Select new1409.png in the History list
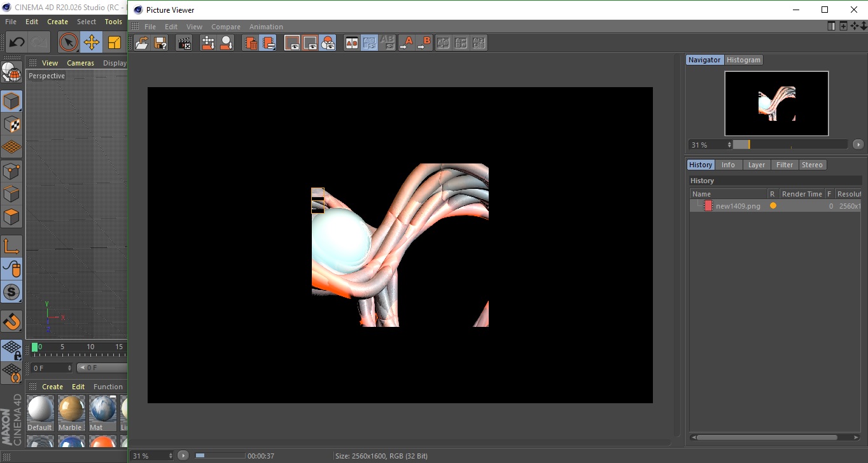 tap(738, 206)
